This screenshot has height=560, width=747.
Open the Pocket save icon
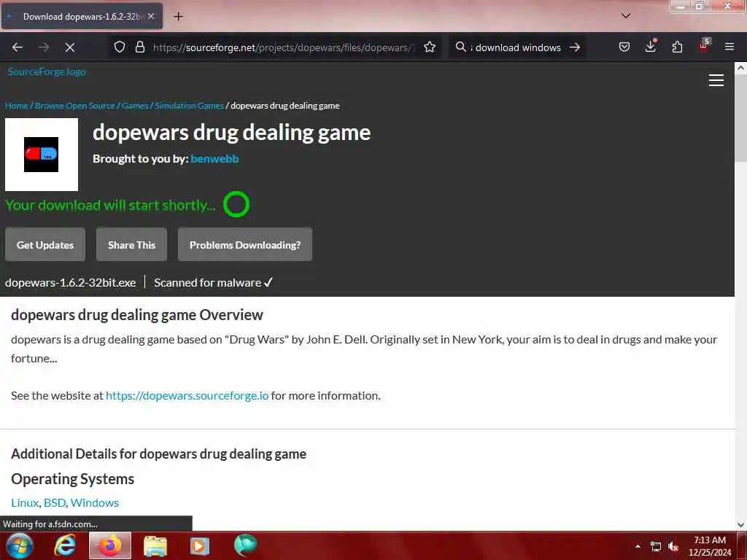pos(624,47)
